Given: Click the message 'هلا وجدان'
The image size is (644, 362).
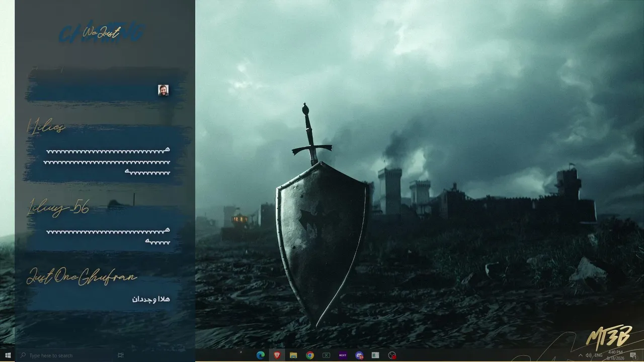Looking at the screenshot, I should click(x=151, y=299).
